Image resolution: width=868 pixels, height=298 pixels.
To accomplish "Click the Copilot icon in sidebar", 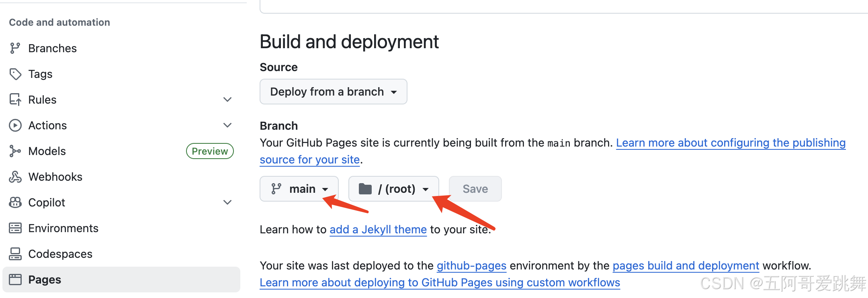I will [15, 202].
